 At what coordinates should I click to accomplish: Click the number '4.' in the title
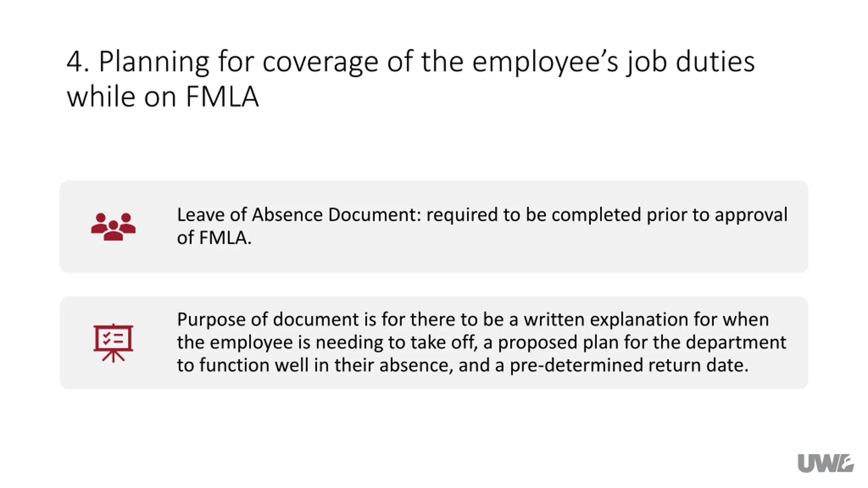[x=78, y=61]
